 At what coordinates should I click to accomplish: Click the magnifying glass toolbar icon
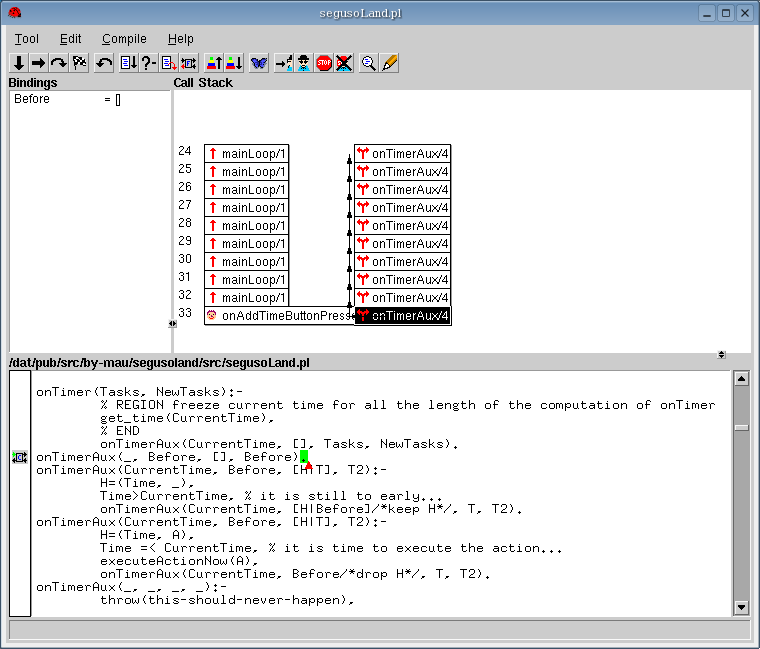pos(369,63)
